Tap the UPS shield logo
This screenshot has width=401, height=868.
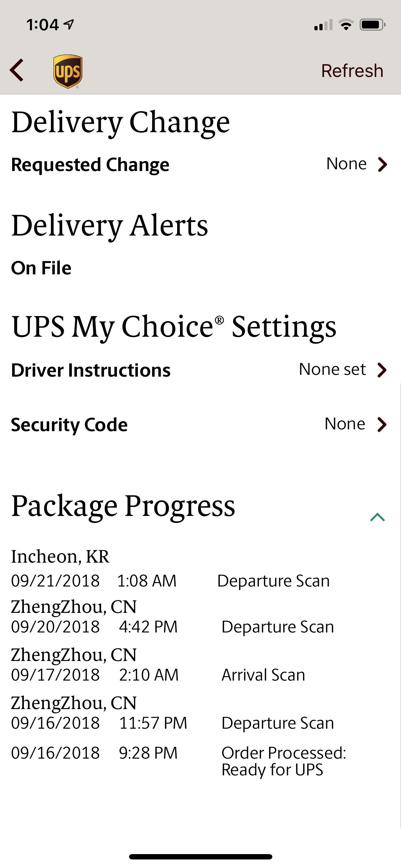[x=68, y=71]
